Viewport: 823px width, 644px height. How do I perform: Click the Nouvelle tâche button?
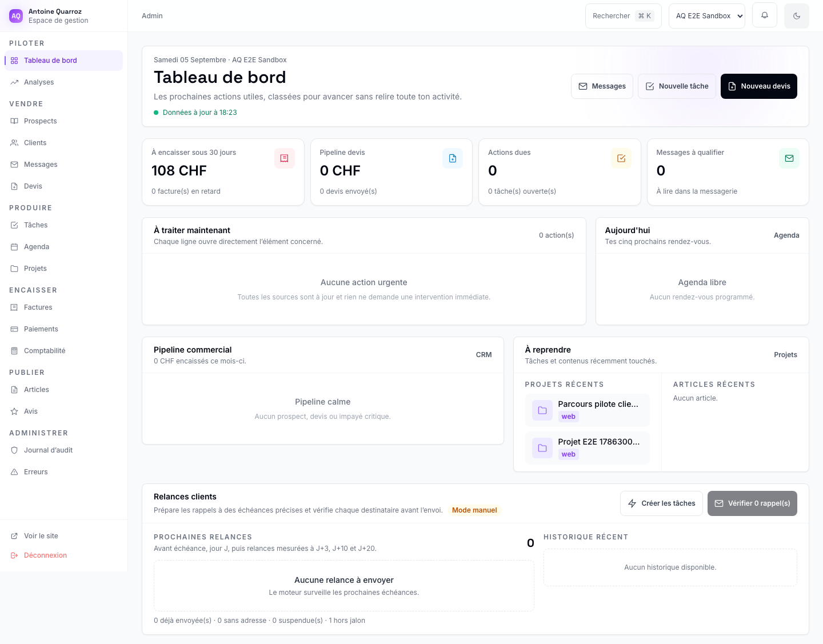point(677,86)
